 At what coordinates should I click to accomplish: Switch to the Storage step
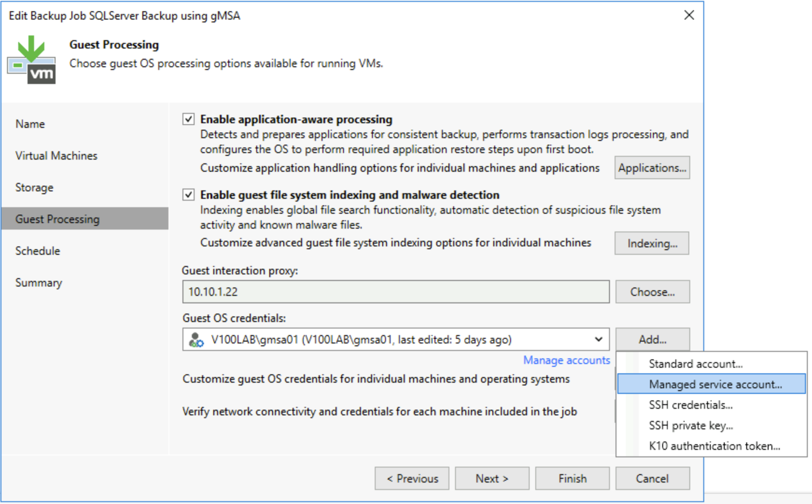tap(35, 188)
